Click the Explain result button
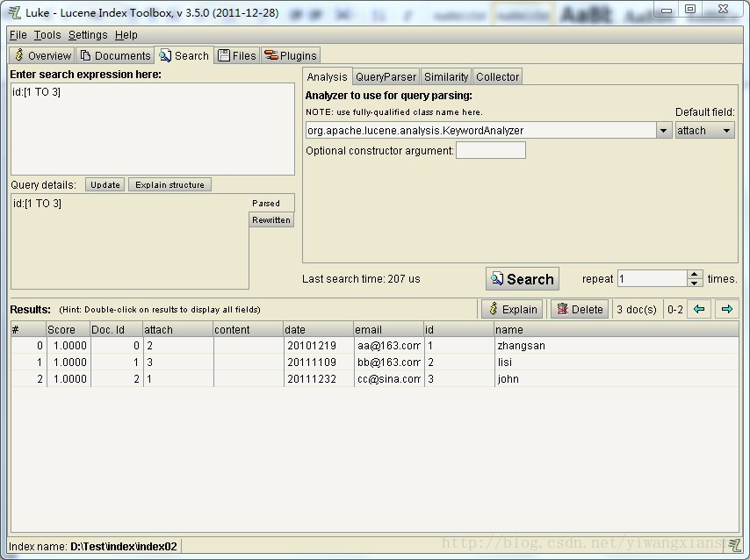The height and width of the screenshot is (560, 750). point(512,310)
